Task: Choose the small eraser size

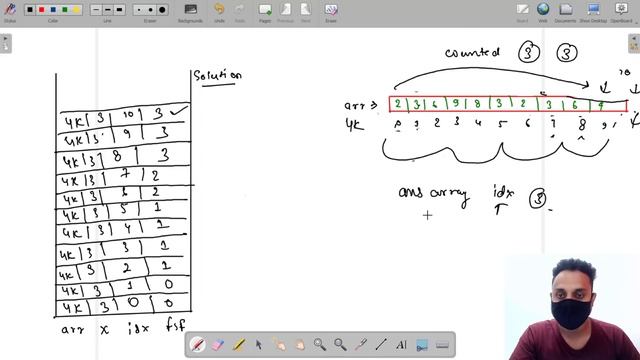Action: click(139, 9)
